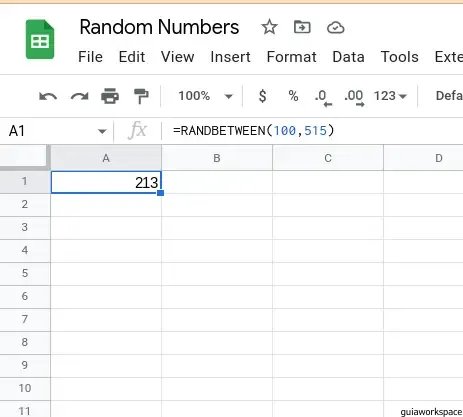Screen dimensions: 463x417
Task: Click the Print icon in the toolbar
Action: pyautogui.click(x=110, y=96)
